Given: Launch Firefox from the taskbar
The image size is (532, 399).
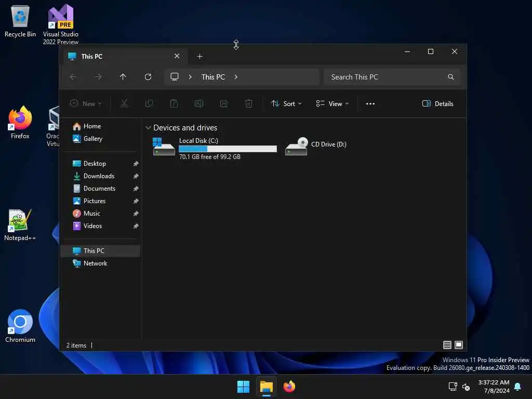Looking at the screenshot, I should point(289,387).
